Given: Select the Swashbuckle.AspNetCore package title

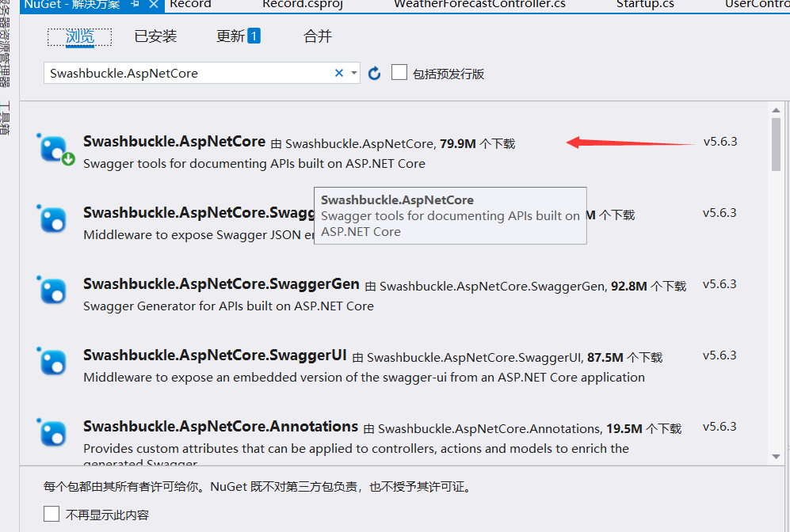Looking at the screenshot, I should point(174,142).
